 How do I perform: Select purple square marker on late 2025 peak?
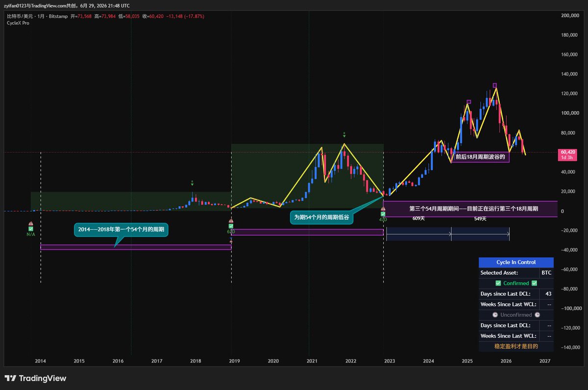pos(495,85)
